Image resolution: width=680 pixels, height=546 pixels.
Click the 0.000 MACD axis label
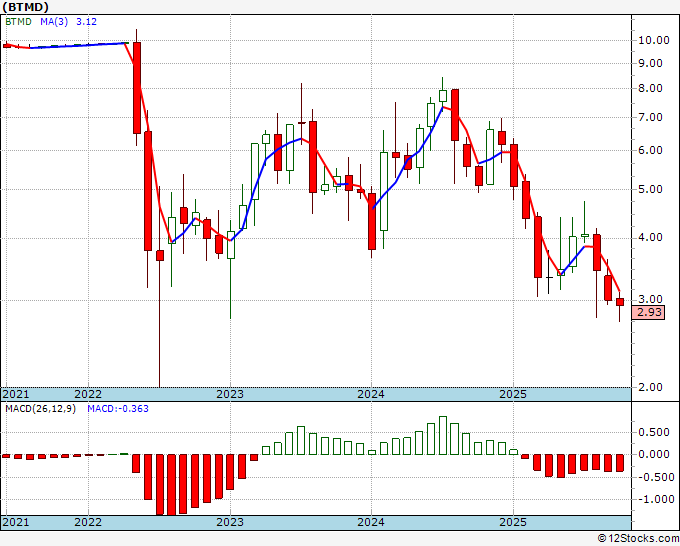[x=654, y=454]
